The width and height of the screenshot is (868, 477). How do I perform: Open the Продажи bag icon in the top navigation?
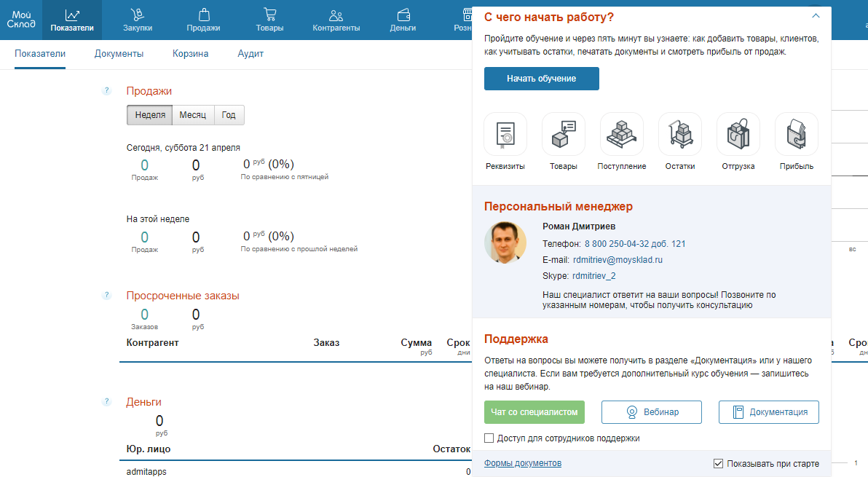coord(203,15)
